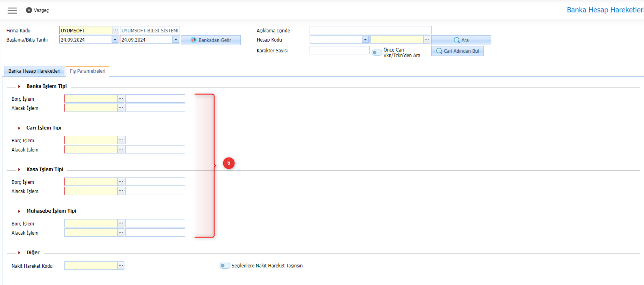Screen dimensions: 644x285
Task: Click the Ara search button
Action: pos(461,40)
